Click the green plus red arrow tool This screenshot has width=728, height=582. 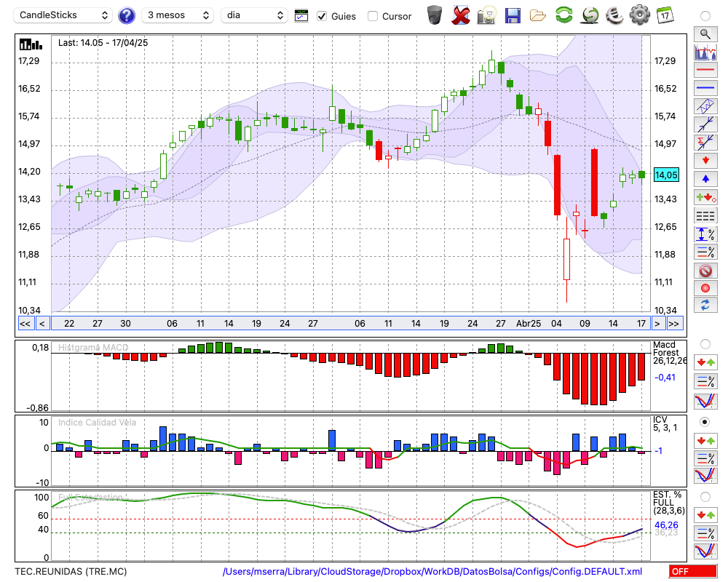705,198
